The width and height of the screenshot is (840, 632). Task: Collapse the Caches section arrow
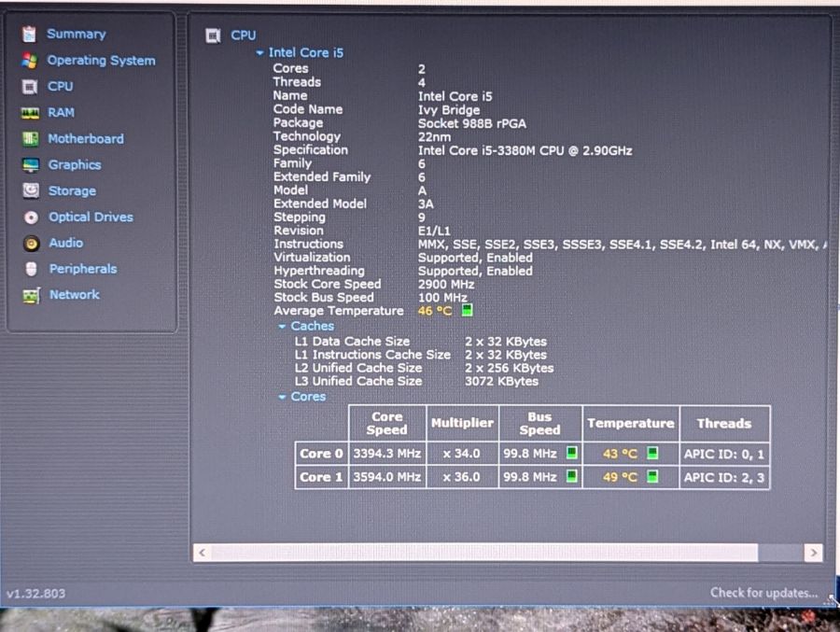282,326
